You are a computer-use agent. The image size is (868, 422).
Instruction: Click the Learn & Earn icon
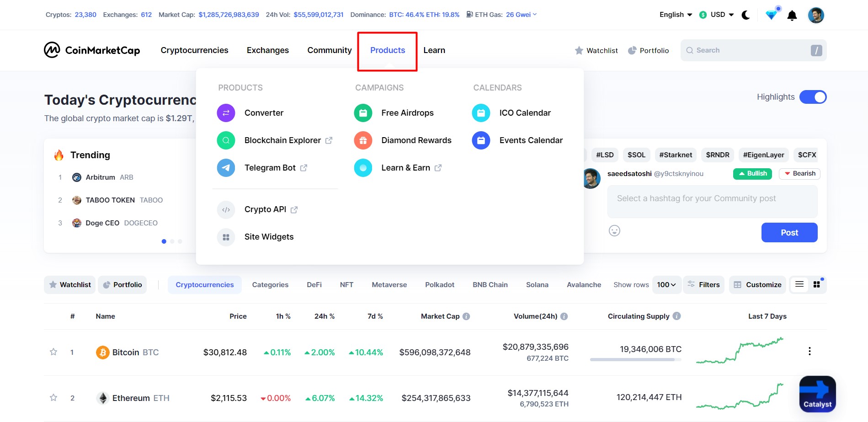pos(363,168)
